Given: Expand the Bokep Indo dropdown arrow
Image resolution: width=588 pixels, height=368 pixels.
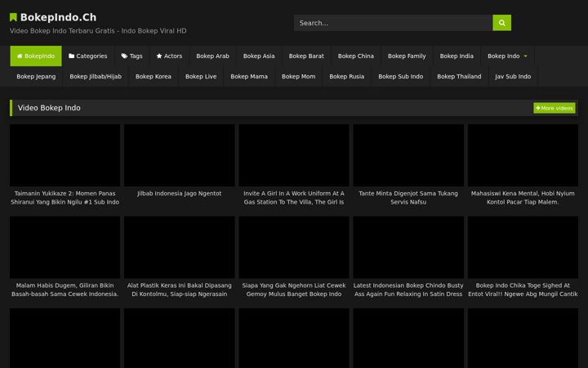Looking at the screenshot, I should [525, 56].
